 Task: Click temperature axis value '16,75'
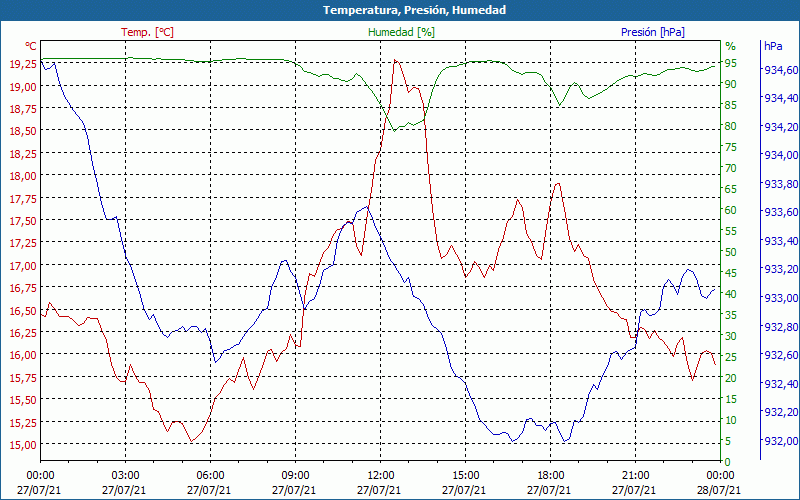pyautogui.click(x=23, y=287)
